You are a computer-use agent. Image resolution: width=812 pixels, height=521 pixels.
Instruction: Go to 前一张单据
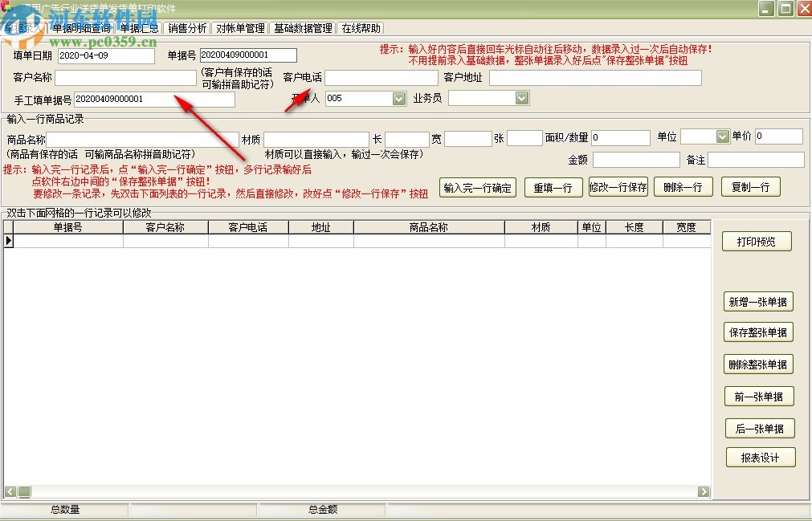coord(759,397)
